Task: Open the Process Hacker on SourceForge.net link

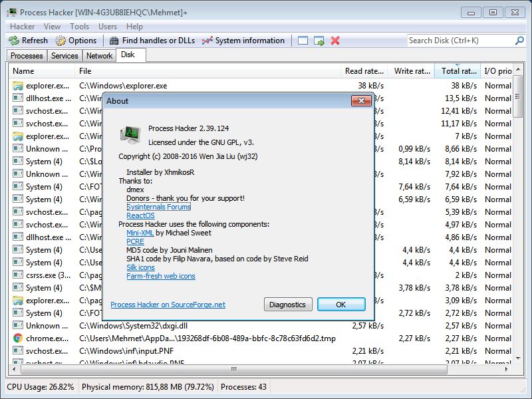Action: [x=168, y=305]
